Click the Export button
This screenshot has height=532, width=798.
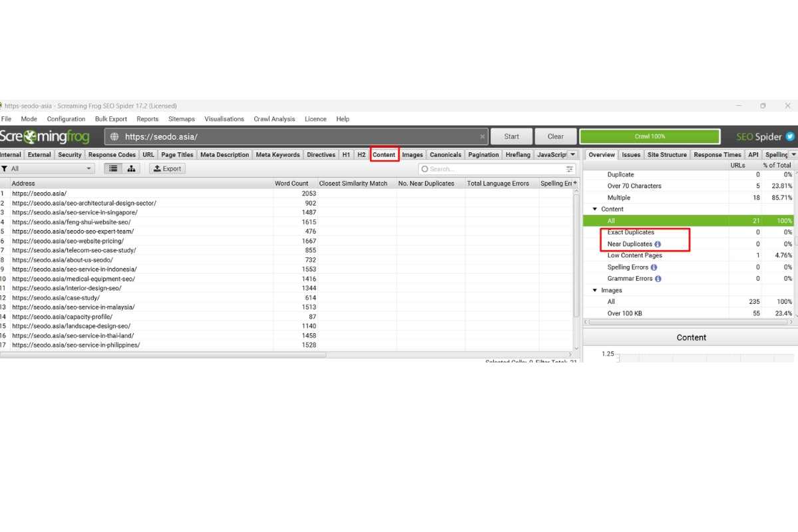click(168, 168)
